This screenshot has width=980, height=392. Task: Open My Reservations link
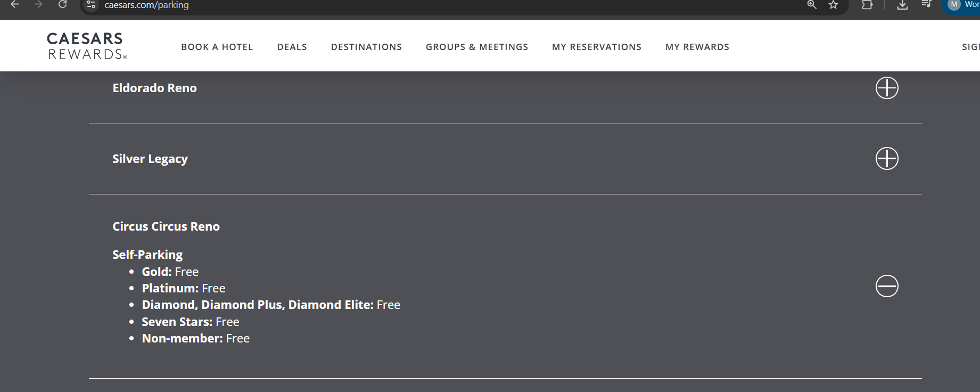[597, 47]
